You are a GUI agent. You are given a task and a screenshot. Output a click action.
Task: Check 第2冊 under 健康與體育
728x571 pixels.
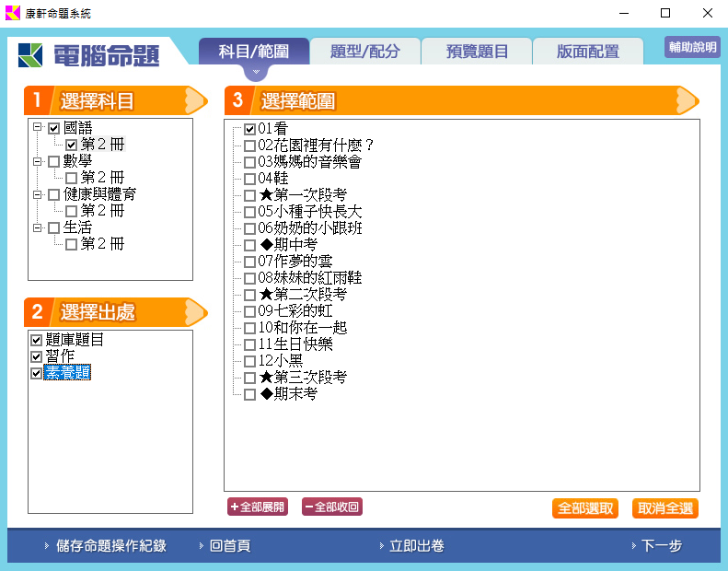tap(71, 212)
